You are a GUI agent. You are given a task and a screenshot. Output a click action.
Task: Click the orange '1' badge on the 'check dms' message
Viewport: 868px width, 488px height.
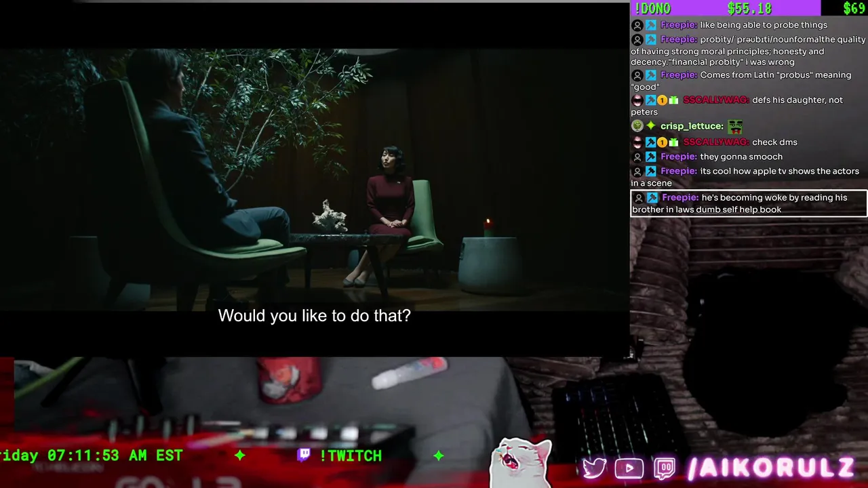(662, 142)
